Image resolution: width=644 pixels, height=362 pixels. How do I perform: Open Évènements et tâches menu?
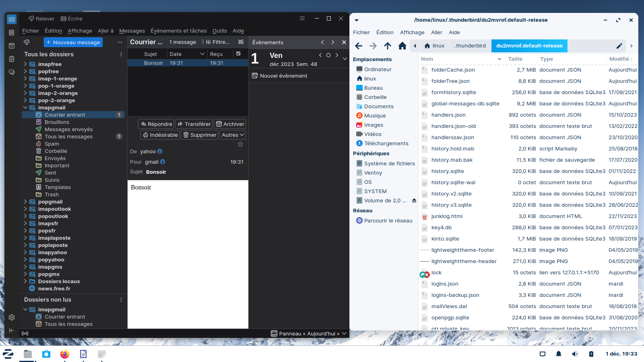coord(179,31)
